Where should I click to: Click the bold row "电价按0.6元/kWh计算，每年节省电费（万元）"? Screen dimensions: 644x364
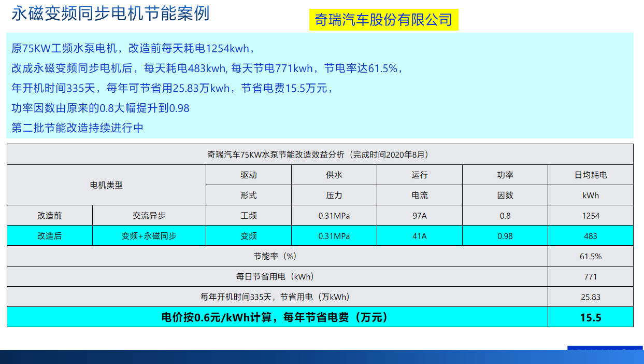(x=278, y=317)
